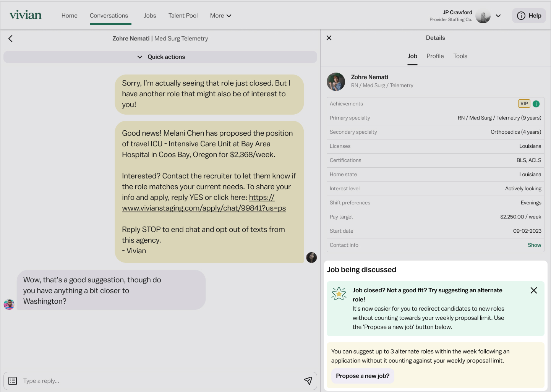Click the Licenses row Louisiana value

(530, 146)
